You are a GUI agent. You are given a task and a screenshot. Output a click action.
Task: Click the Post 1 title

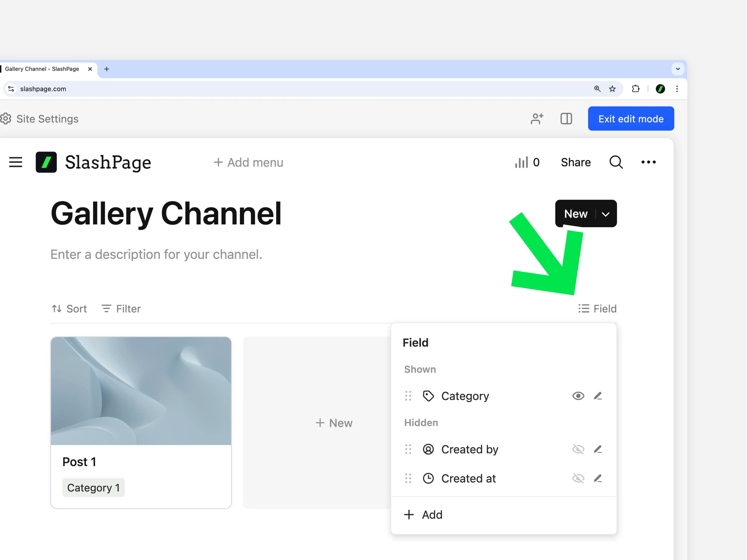[x=79, y=462]
